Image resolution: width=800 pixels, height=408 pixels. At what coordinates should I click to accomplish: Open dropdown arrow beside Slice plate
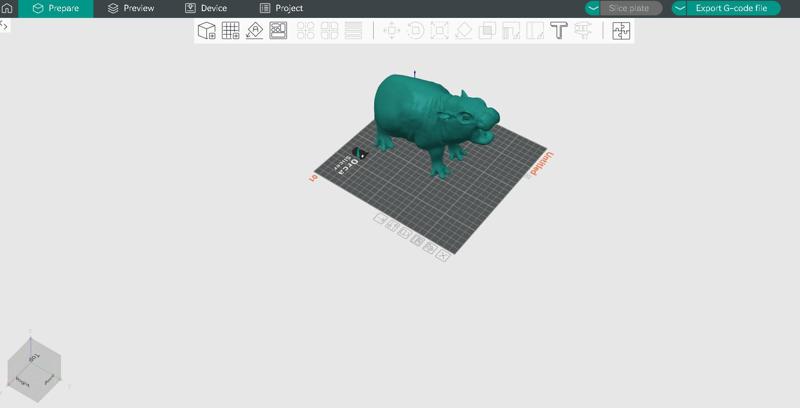593,8
